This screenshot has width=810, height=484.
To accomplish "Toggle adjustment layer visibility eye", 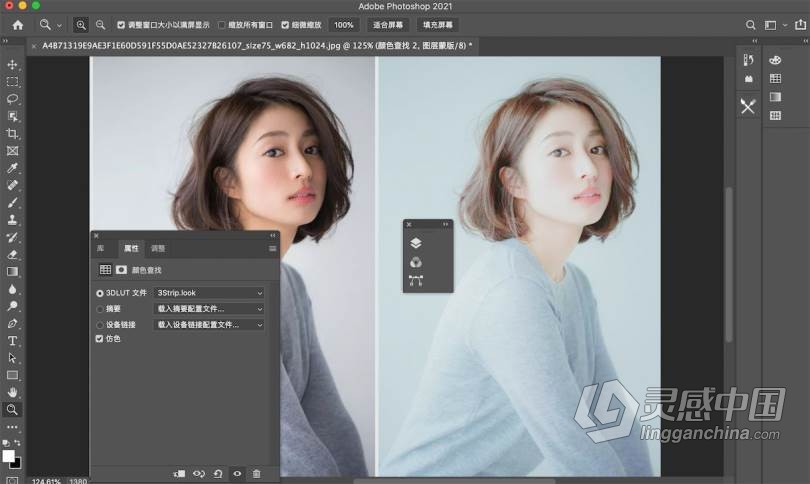I will 237,474.
